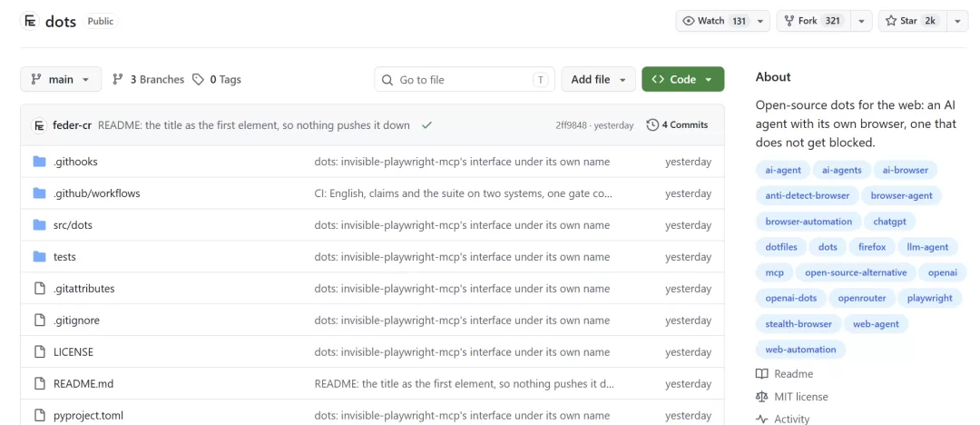Open the ai-browser topic tag
The height and width of the screenshot is (425, 980).
(x=905, y=170)
